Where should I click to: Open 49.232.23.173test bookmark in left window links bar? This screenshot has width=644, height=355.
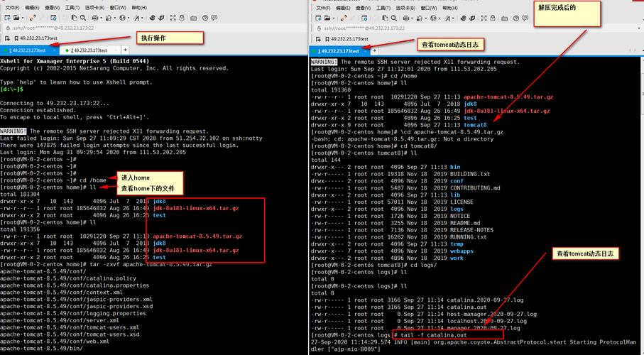click(x=36, y=38)
